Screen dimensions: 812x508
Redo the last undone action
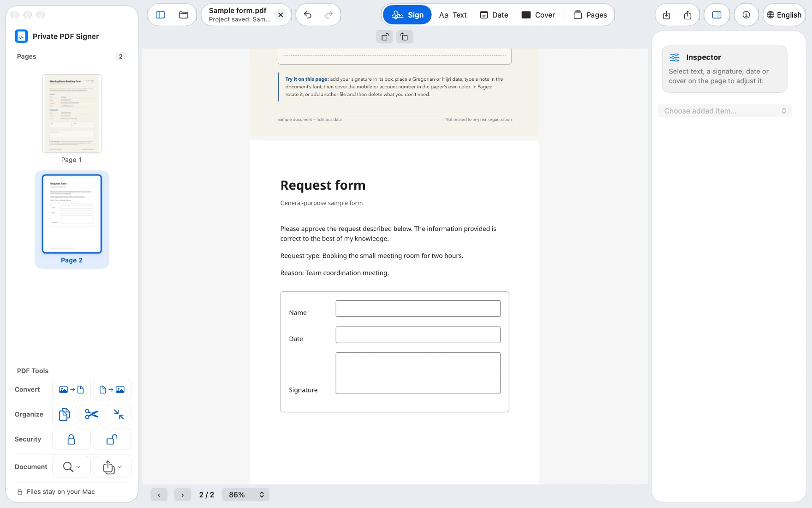point(329,15)
